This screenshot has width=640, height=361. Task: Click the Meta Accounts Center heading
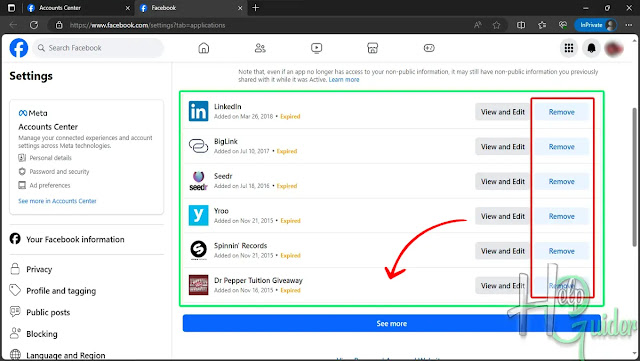(x=48, y=127)
